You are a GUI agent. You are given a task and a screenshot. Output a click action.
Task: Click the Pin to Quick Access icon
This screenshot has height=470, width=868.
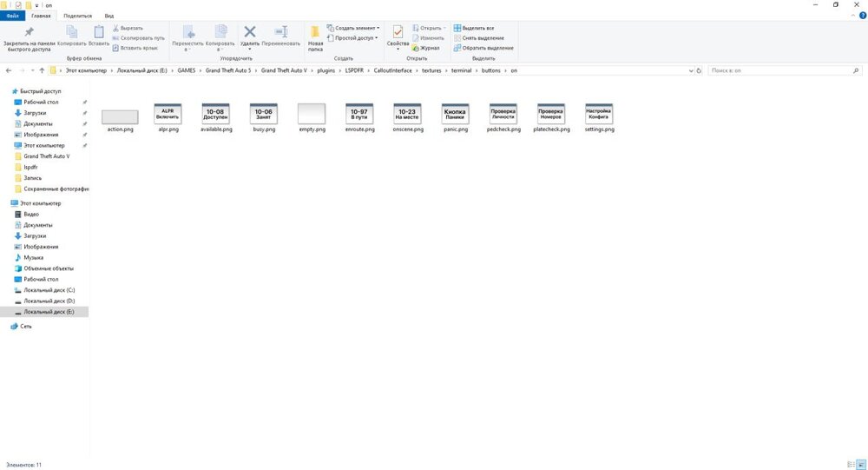pos(29,32)
